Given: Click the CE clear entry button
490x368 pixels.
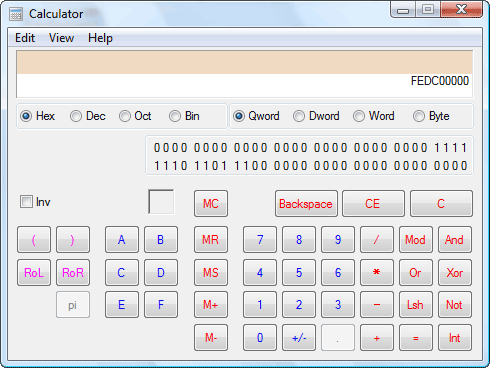Looking at the screenshot, I should (373, 204).
